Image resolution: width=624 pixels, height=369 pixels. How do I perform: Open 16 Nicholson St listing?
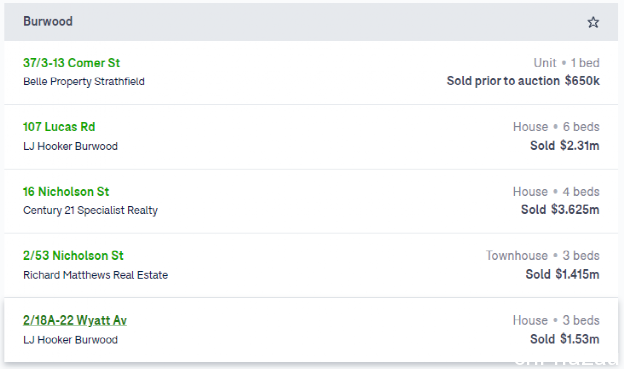[x=66, y=191]
